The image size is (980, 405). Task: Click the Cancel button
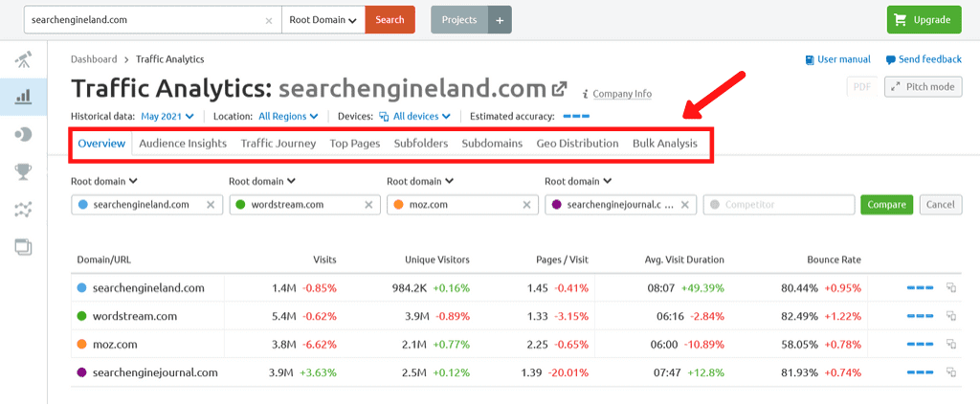[x=941, y=204]
